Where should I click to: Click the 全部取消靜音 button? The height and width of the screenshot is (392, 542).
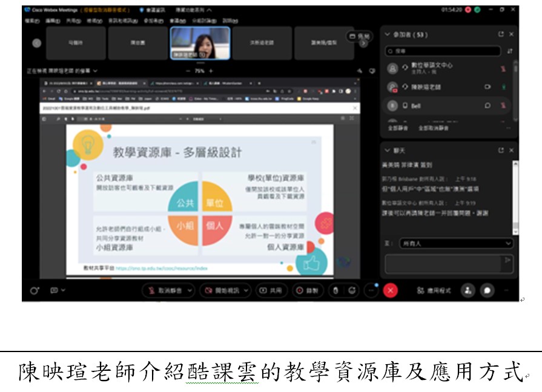pyautogui.click(x=434, y=128)
